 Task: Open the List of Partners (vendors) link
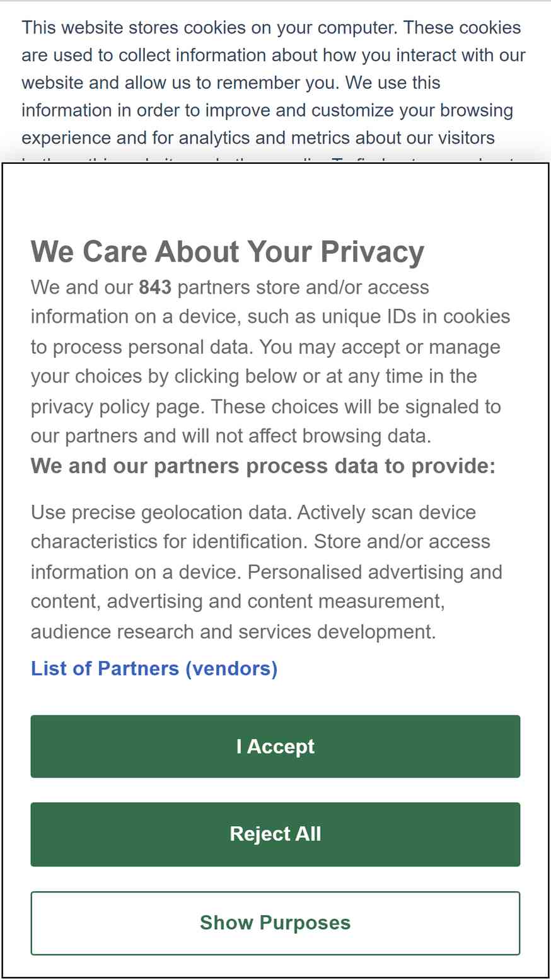point(154,668)
